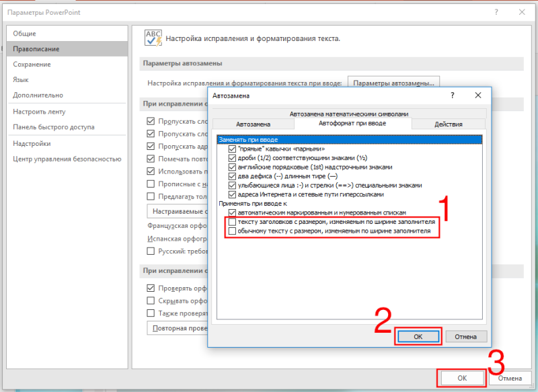Click the help icon in Параметры PowerPoint title bar
538x392 pixels.
[496, 12]
